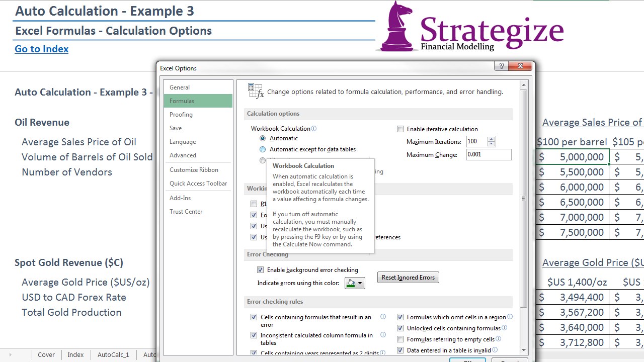644x362 pixels.
Task: Switch to the Index sheet tab
Action: [75, 354]
